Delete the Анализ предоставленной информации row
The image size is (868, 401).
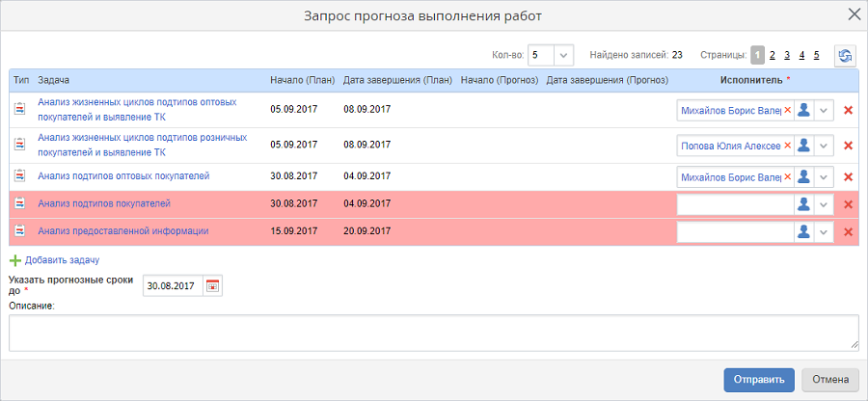pos(849,231)
